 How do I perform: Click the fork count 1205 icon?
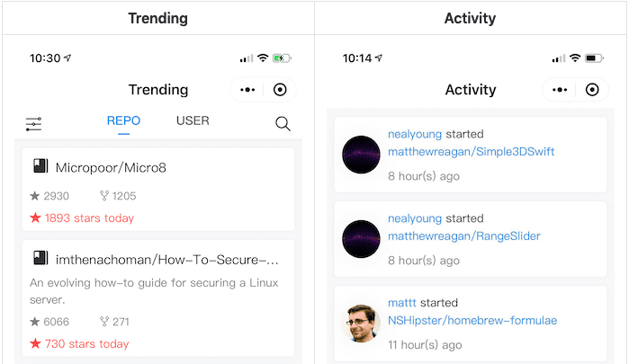[104, 196]
